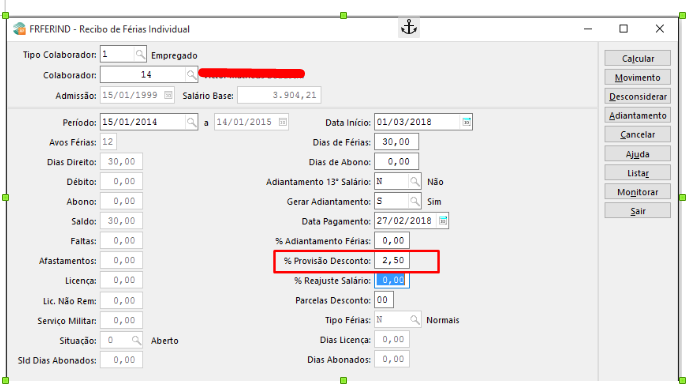
Task: Open calendar icon for period end 14/01/2015
Action: [x=283, y=122]
